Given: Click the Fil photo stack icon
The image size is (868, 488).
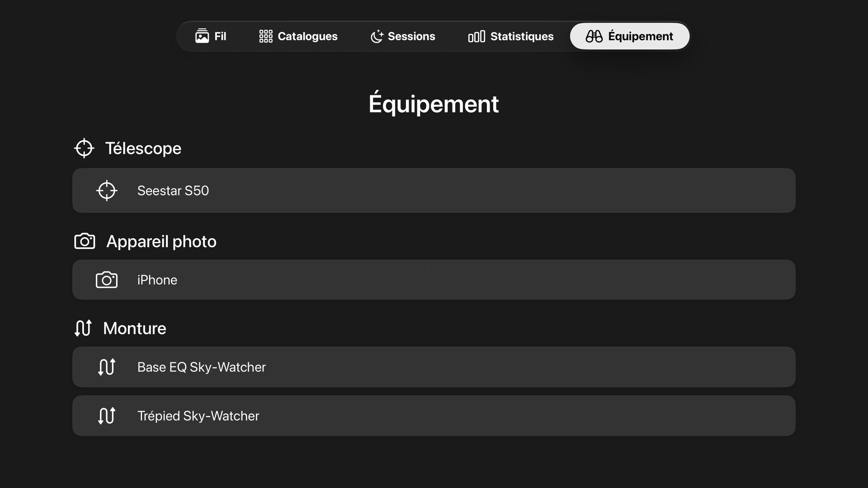Looking at the screenshot, I should (202, 36).
